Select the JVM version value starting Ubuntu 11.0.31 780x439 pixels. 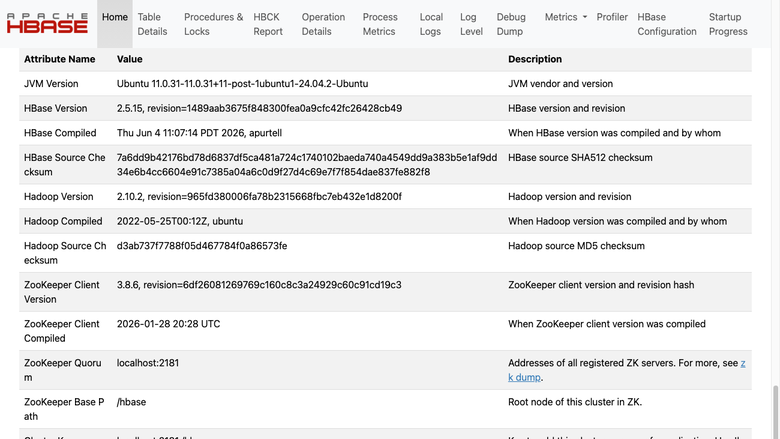[242, 84]
